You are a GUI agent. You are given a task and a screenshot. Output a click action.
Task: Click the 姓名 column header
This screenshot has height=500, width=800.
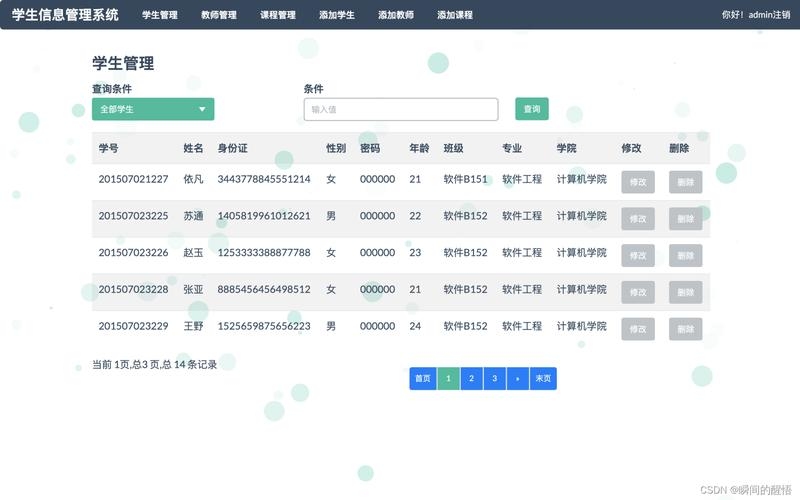click(193, 148)
